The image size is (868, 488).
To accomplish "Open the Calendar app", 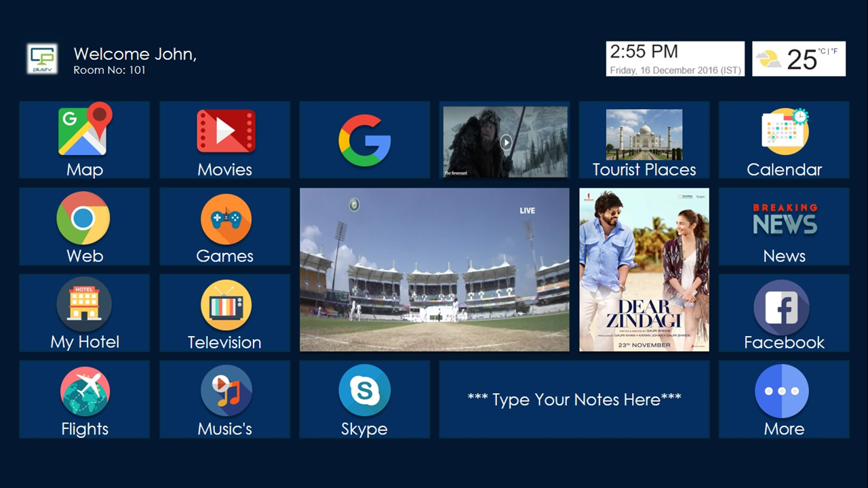I will point(784,140).
